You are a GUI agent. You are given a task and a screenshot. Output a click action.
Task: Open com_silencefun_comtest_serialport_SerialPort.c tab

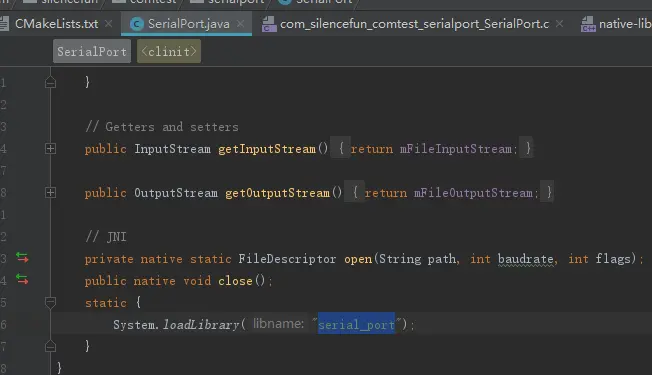[x=414, y=24]
